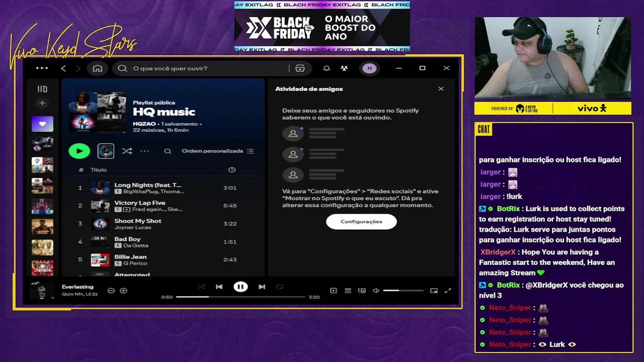Play the HQ music playlist
The height and width of the screenshot is (362, 644).
(79, 151)
